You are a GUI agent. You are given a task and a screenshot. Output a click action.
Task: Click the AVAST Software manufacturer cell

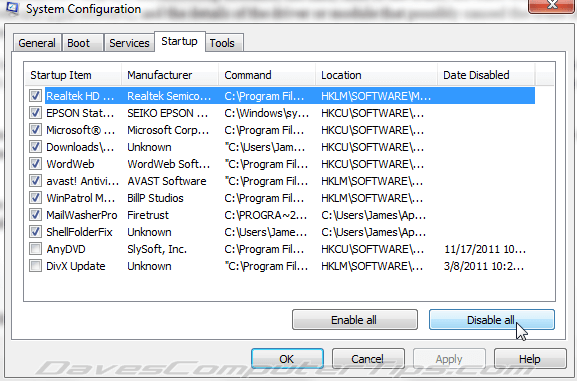click(x=167, y=181)
